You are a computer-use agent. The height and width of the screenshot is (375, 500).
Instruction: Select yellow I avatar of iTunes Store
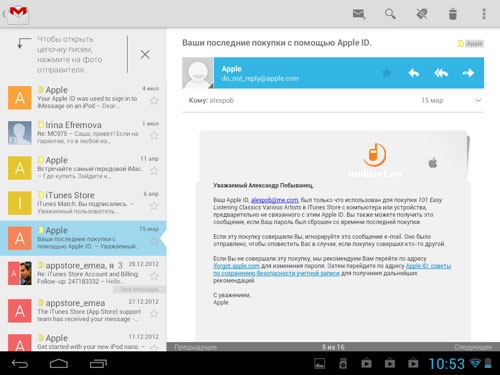pos(20,203)
